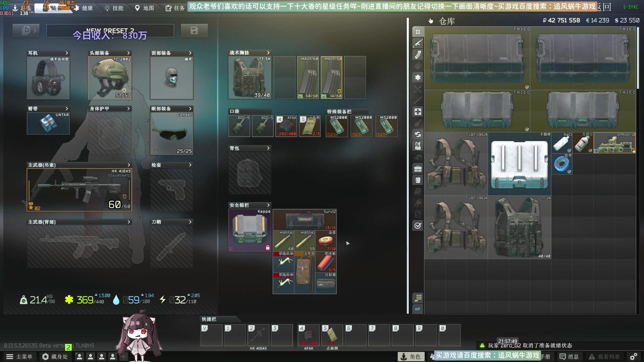Expand the 安全箱栏 slot arrow
The width and height of the screenshot is (644, 362).
pyautogui.click(x=268, y=205)
